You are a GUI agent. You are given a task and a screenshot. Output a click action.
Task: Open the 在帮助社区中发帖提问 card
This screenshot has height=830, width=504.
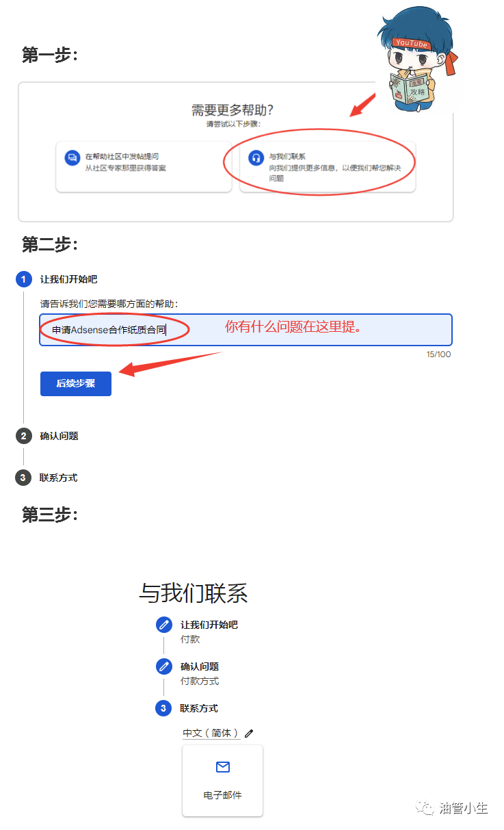(144, 166)
